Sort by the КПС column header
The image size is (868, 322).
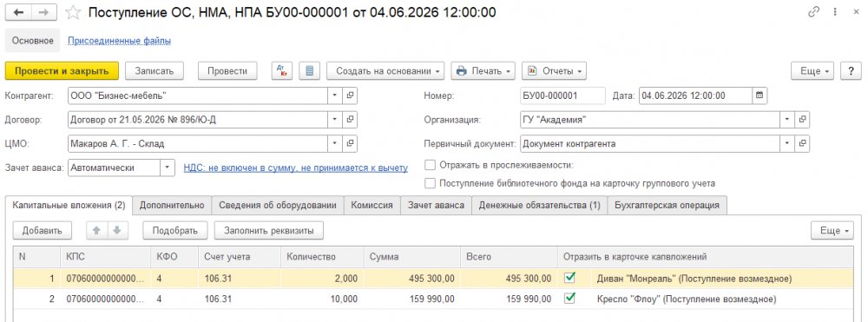106,257
